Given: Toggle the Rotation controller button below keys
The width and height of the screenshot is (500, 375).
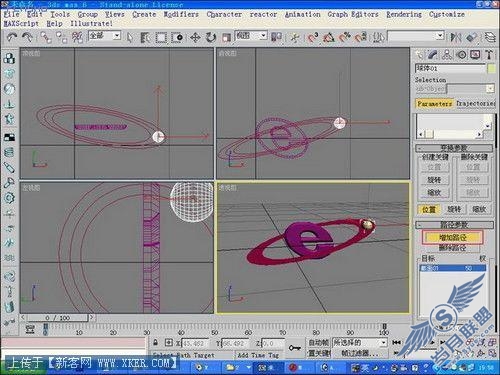Looking at the screenshot, I should point(454,209).
